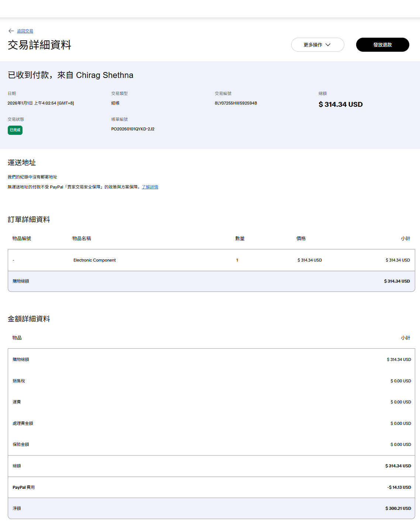This screenshot has width=420, height=532.
Task: Click the Electronic Component item name
Action: [x=94, y=260]
